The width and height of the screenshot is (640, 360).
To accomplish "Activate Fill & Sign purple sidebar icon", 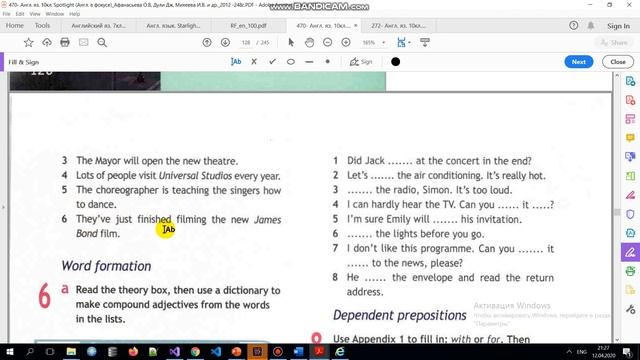I will [630, 252].
